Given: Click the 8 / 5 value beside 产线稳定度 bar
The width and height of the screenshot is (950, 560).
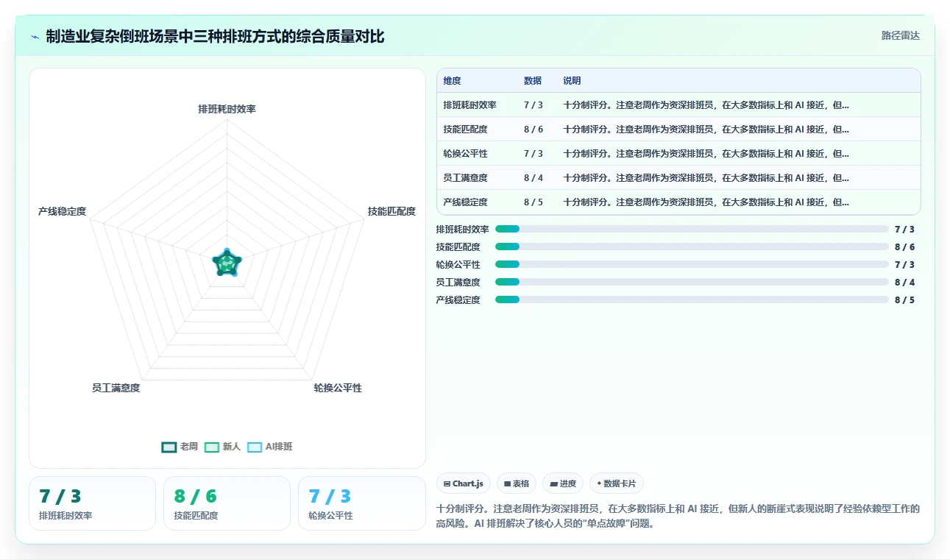Looking at the screenshot, I should [904, 300].
